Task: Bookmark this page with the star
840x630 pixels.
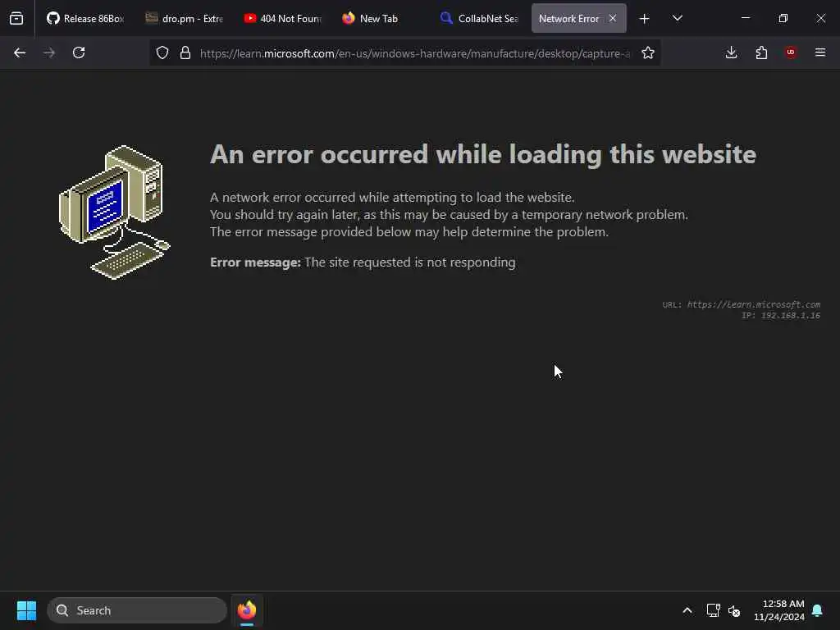Action: (x=648, y=52)
